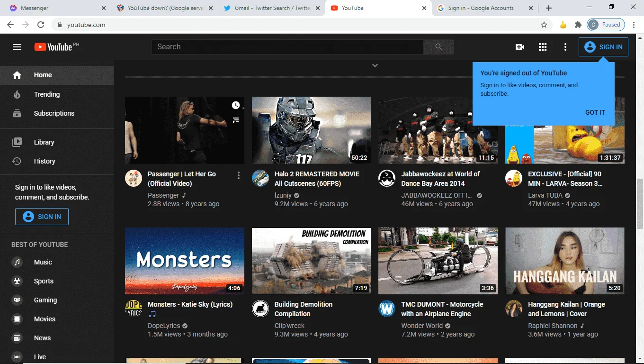Open the Chrome extensions puzzle icon
This screenshot has height=364, width=644.
(x=578, y=25)
